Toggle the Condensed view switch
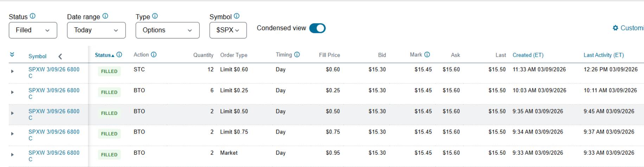Viewport: 644px width, 167px height. 317,28
